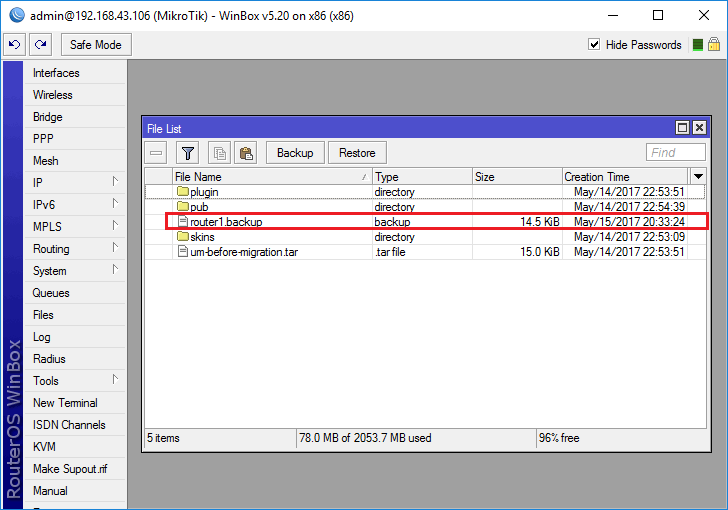The width and height of the screenshot is (728, 510).
Task: Click the Backup button
Action: (295, 153)
